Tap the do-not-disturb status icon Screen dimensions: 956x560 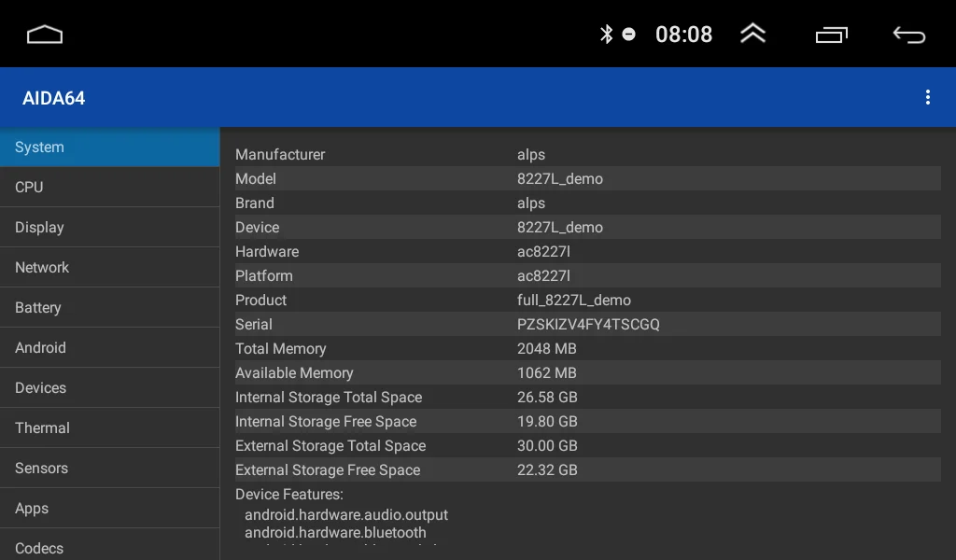629,35
